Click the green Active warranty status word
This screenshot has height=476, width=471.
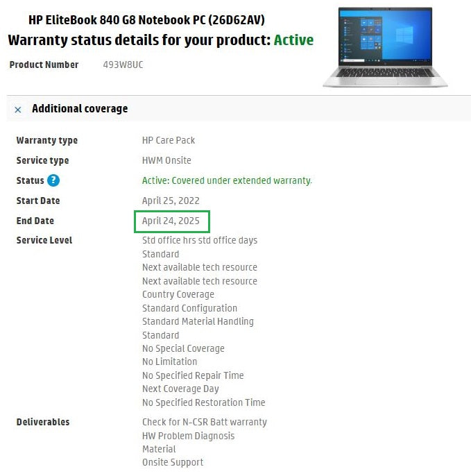293,40
